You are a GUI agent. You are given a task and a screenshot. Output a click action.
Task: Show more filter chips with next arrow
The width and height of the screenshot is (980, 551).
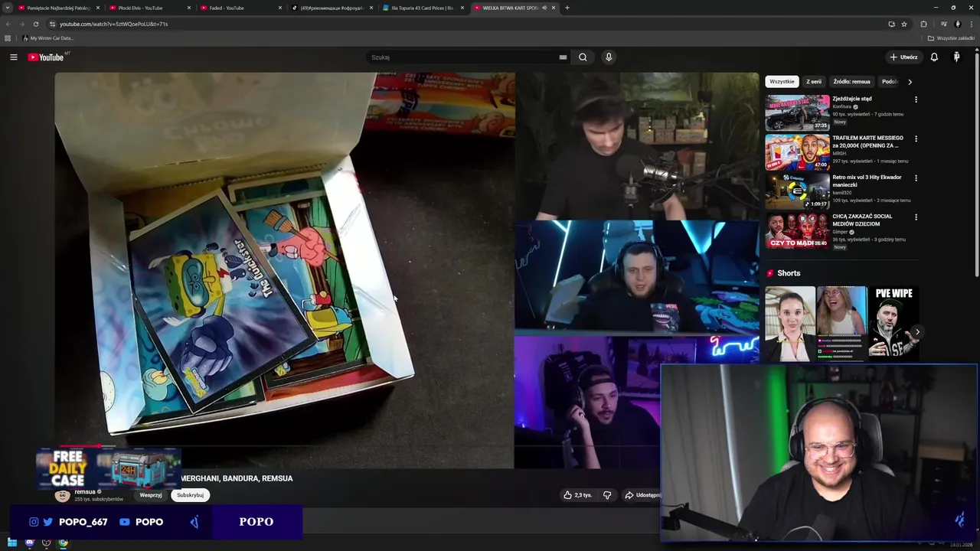(910, 82)
